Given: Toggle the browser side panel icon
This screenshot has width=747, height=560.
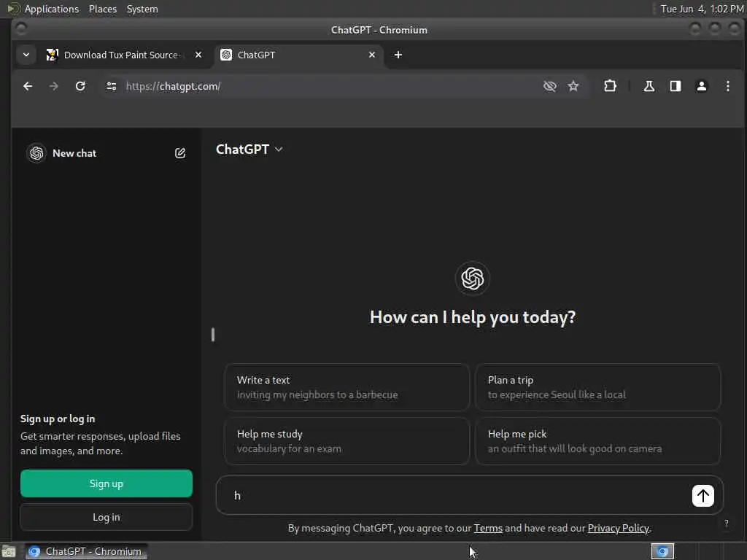Looking at the screenshot, I should [x=675, y=86].
